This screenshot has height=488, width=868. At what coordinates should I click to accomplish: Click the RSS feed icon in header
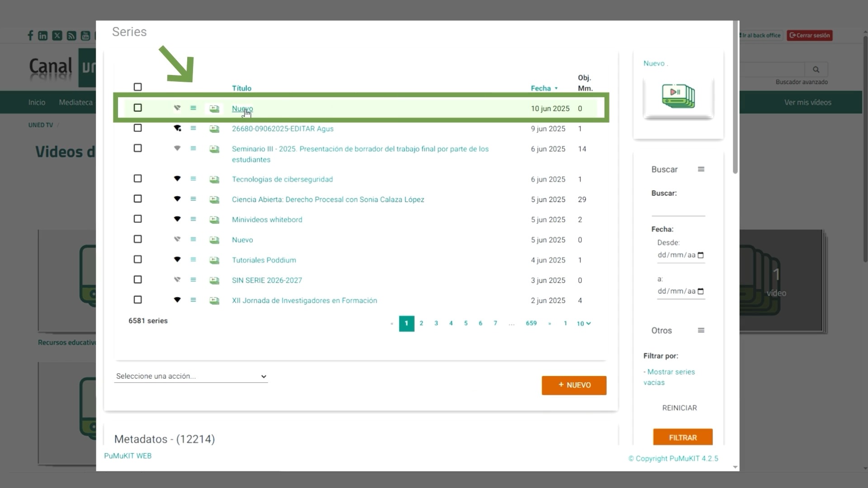pos(71,36)
